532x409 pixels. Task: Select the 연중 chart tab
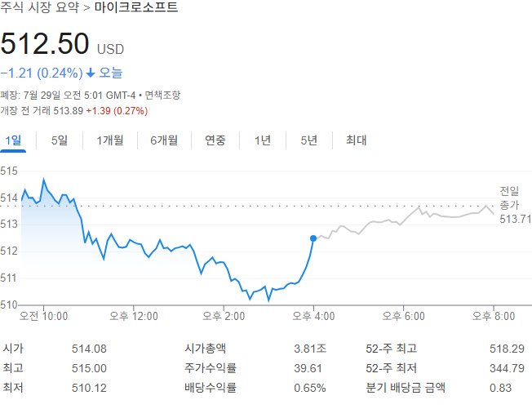click(x=215, y=140)
